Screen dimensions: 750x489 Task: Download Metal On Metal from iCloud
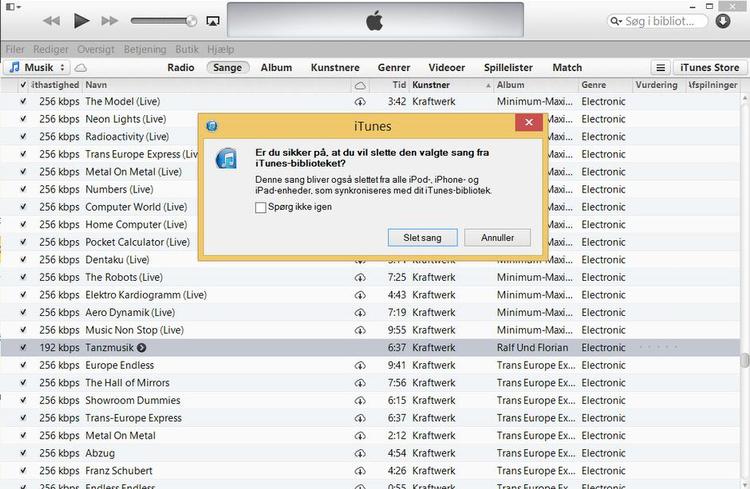coord(360,436)
